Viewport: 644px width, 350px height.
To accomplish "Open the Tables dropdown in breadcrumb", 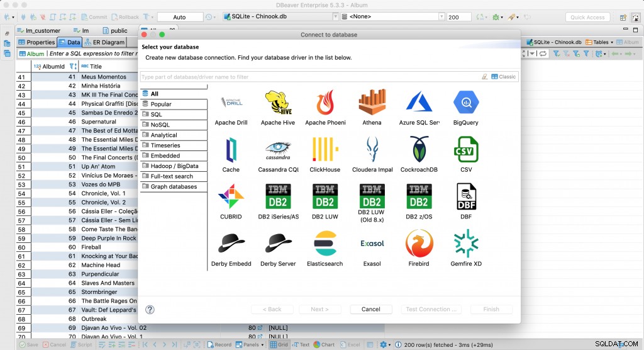I will click(x=599, y=42).
